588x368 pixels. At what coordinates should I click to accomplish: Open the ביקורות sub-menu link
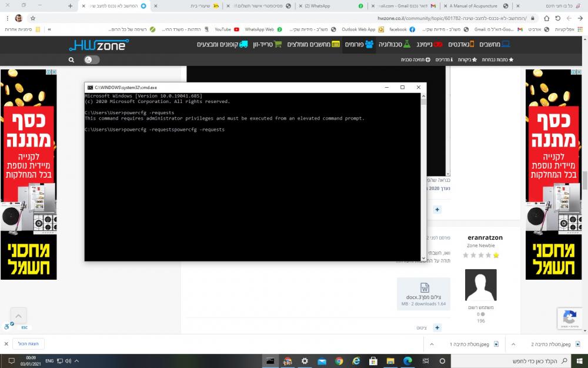tap(467, 59)
